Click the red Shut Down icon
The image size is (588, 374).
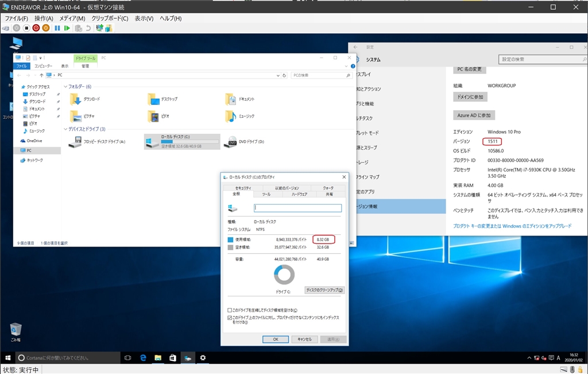(x=36, y=28)
